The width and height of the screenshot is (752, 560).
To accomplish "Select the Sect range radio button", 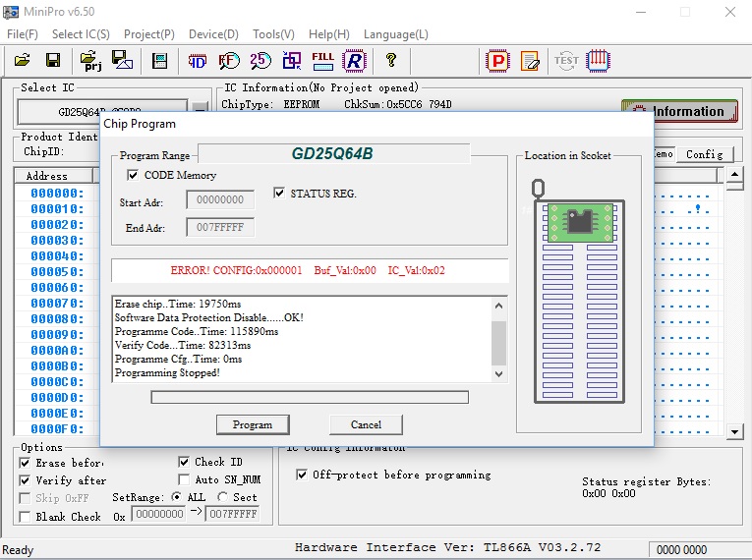I will (x=222, y=497).
